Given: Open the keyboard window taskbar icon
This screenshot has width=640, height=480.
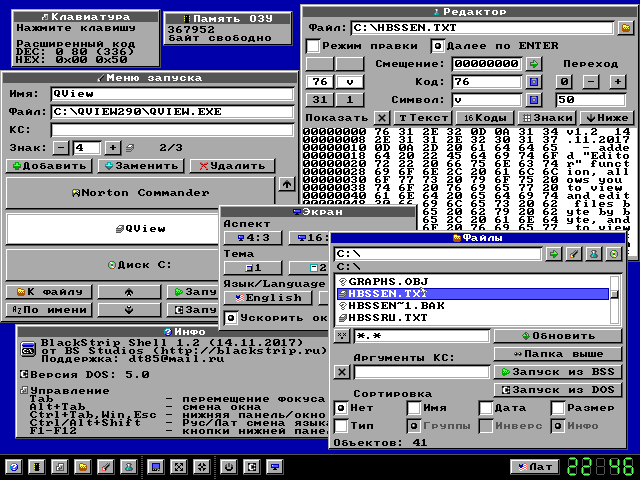Looking at the screenshot, I should pos(60,467).
